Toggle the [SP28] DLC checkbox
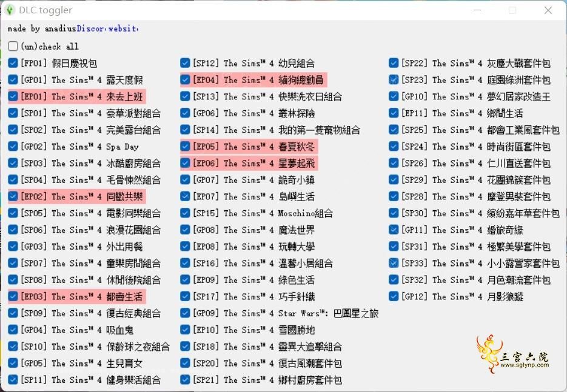567x392 pixels. [x=394, y=196]
